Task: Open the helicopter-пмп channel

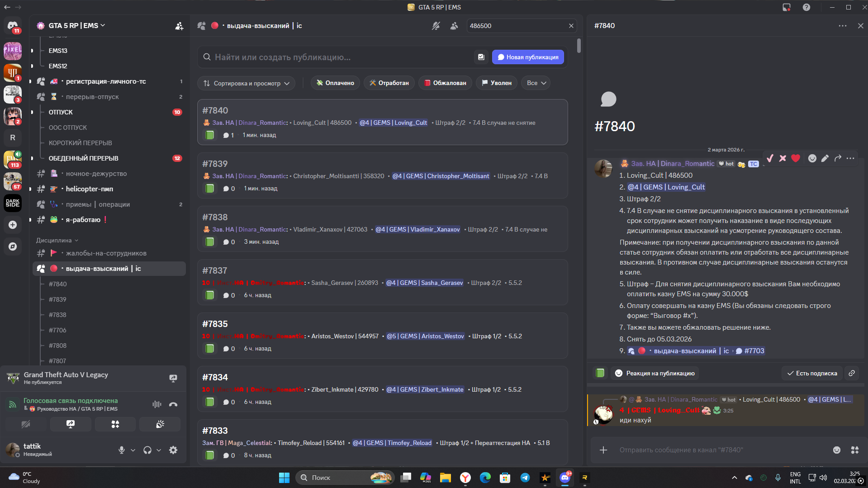Action: point(109,189)
